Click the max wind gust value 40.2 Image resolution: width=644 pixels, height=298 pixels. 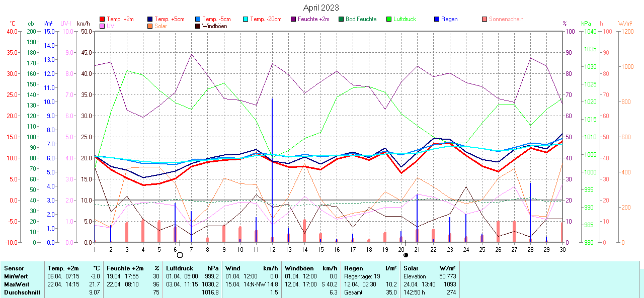click(331, 284)
